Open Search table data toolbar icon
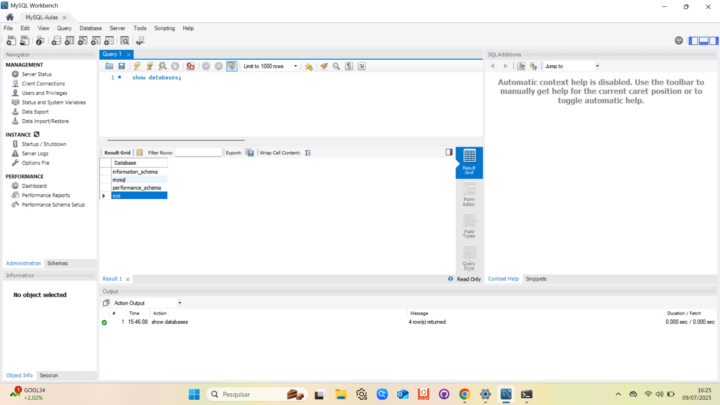Viewport: 720px width, 405px height. click(x=124, y=41)
